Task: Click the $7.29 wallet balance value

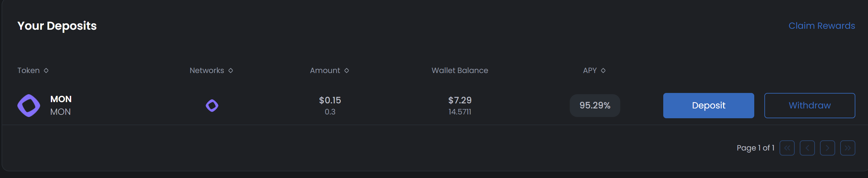Action: coord(460,100)
